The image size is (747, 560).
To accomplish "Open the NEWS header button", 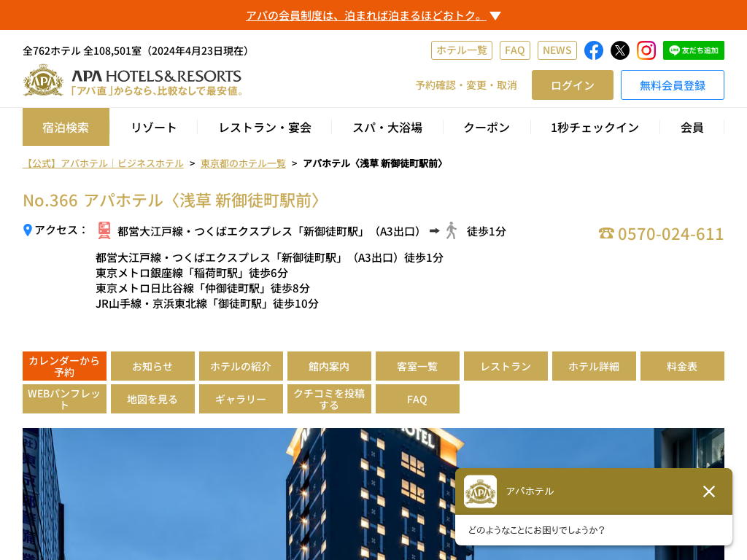I will (557, 50).
